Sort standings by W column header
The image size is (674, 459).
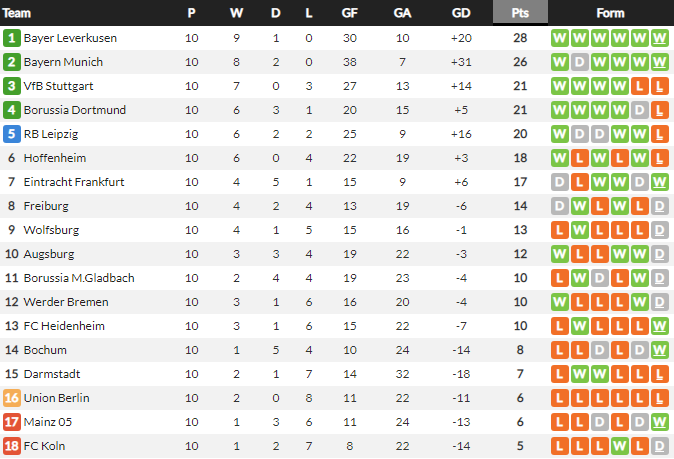[236, 13]
